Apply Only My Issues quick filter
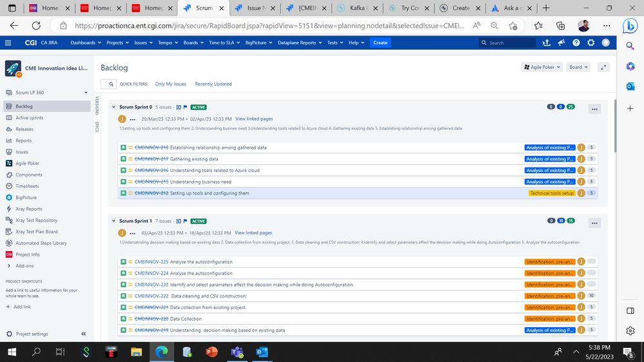 [170, 84]
